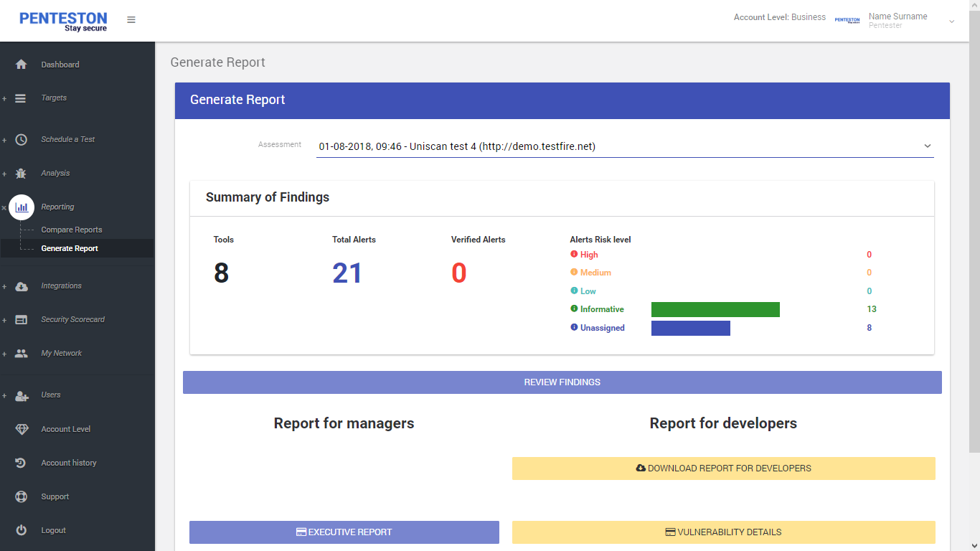Click the Account Level diamond icon
980x551 pixels.
pos(22,429)
